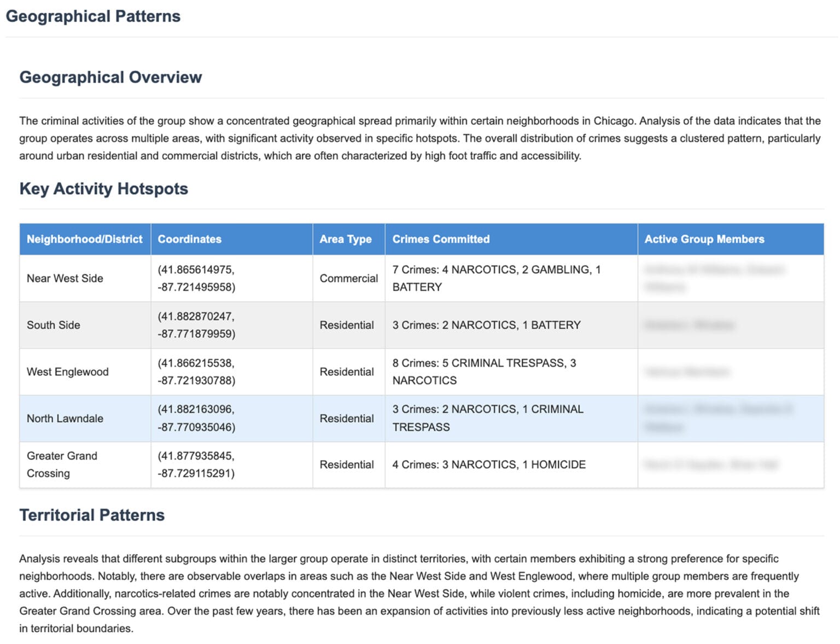Click the Key Activity Hotspots heading

click(103, 189)
